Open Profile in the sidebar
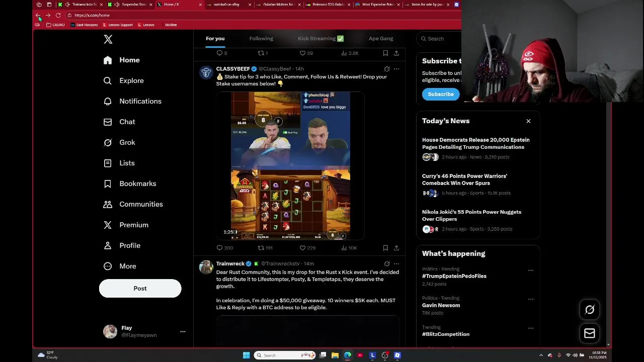The width and height of the screenshot is (644, 362). (x=122, y=246)
